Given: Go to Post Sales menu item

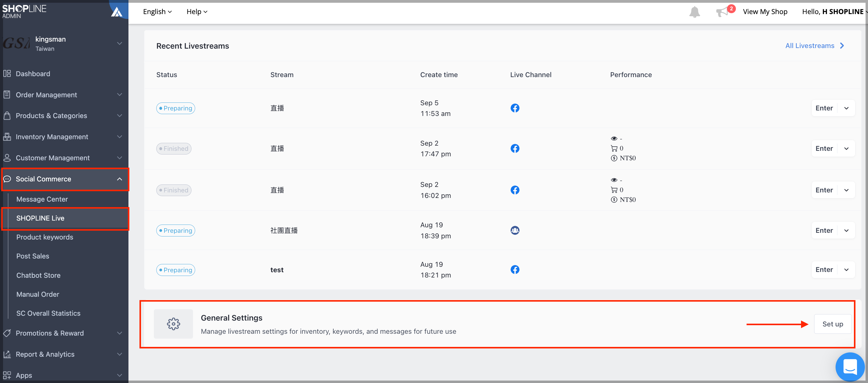Looking at the screenshot, I should click(x=33, y=256).
